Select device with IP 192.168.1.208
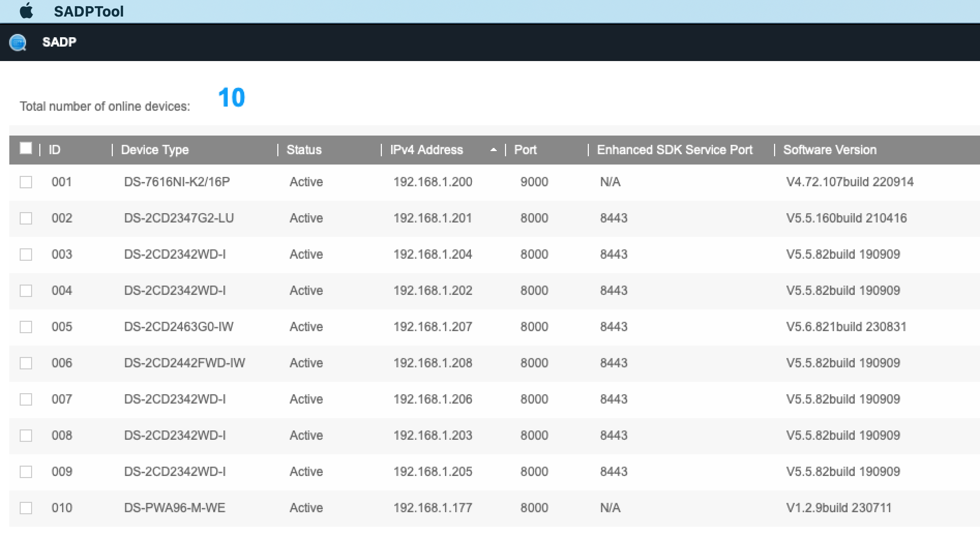Screen dimensions: 980x536 [x=433, y=363]
